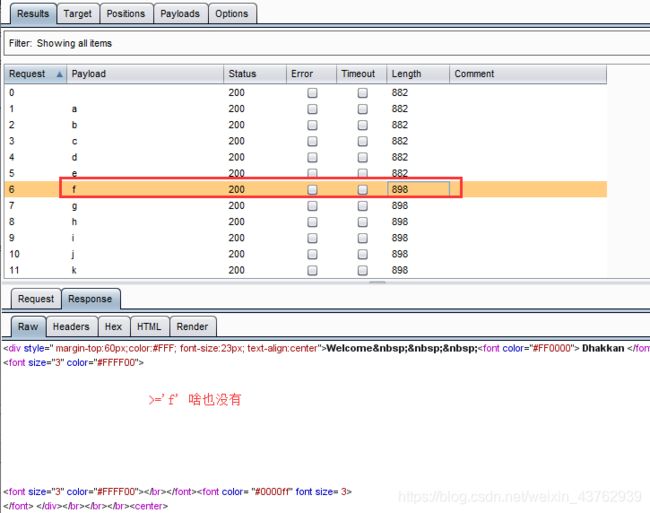Toggle Error checkbox for payload f
This screenshot has width=650, height=513.
click(312, 190)
